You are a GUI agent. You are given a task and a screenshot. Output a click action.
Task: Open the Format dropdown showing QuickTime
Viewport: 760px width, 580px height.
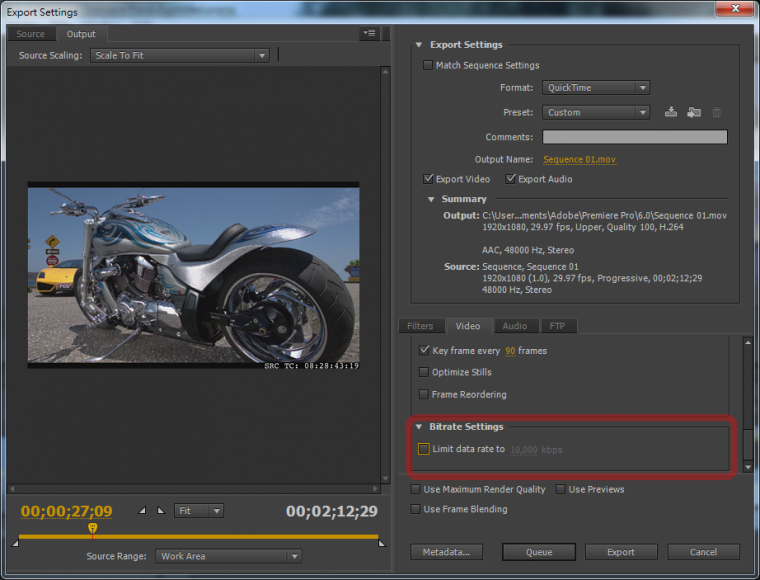click(595, 88)
